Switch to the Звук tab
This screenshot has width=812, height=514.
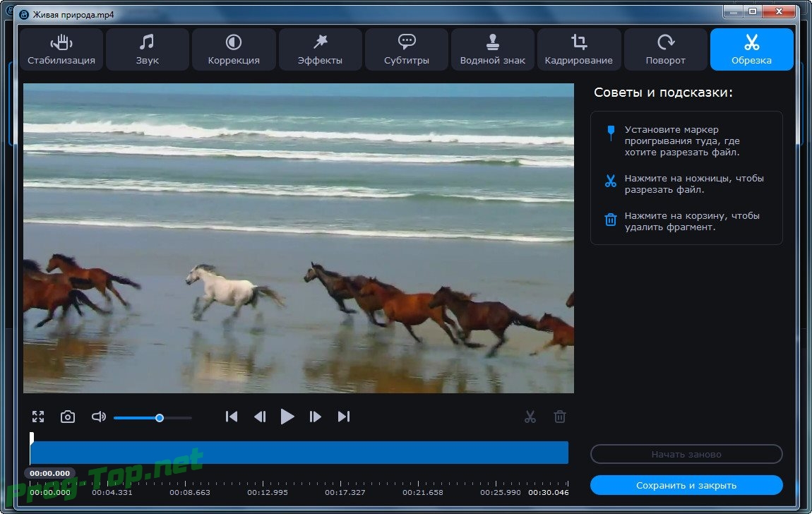click(x=147, y=49)
